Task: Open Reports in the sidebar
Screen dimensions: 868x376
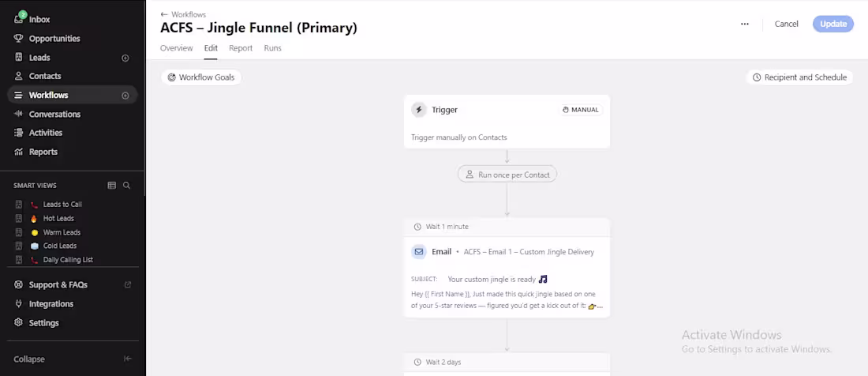Action: click(43, 152)
